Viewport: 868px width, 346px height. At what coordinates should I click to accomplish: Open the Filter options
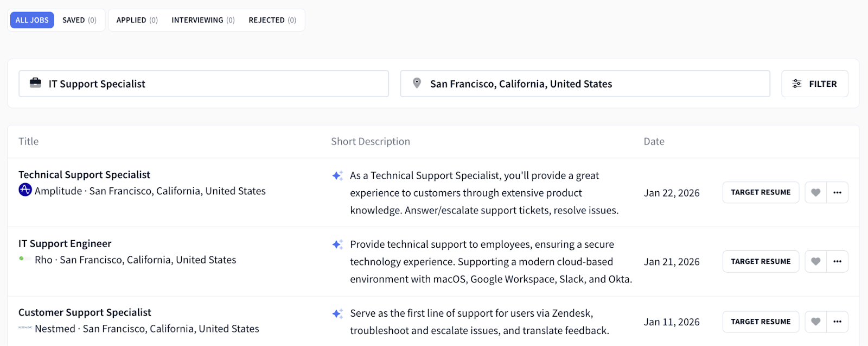[815, 84]
